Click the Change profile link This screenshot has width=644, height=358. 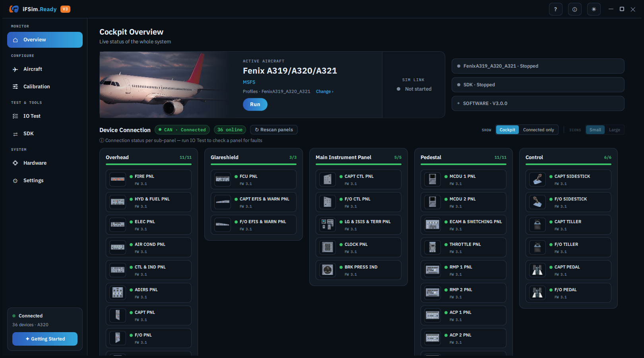tap(325, 91)
